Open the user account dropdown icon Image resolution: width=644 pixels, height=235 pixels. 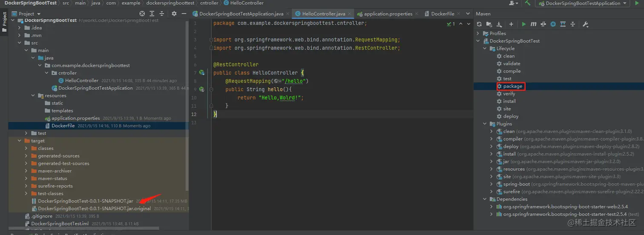pos(514,3)
